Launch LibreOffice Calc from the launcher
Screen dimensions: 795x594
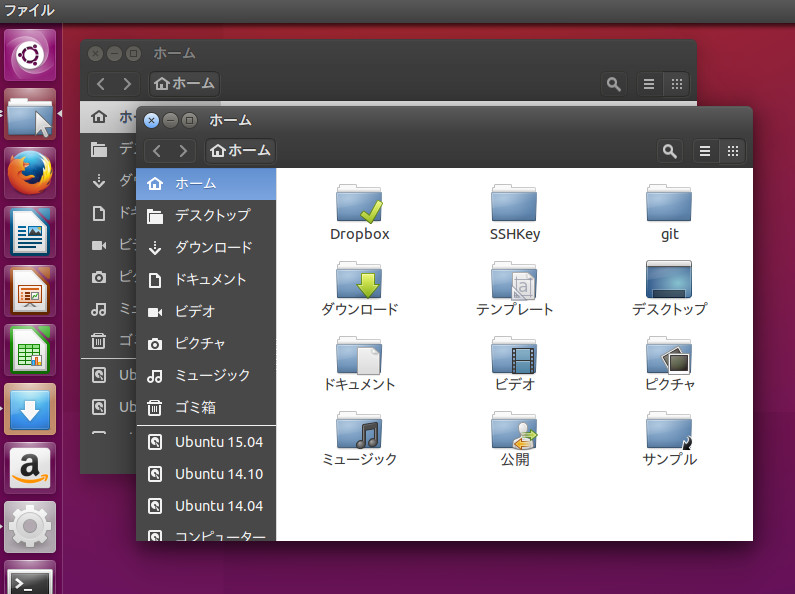pyautogui.click(x=30, y=350)
